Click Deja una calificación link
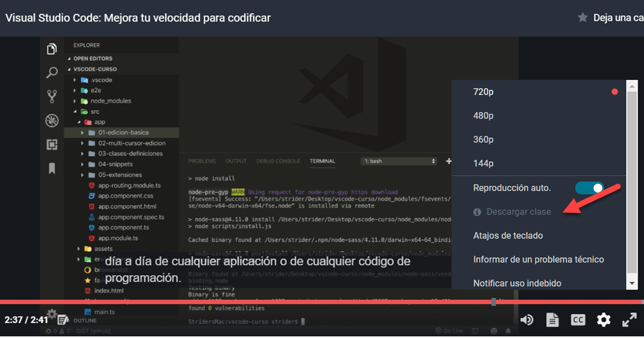 [x=618, y=18]
